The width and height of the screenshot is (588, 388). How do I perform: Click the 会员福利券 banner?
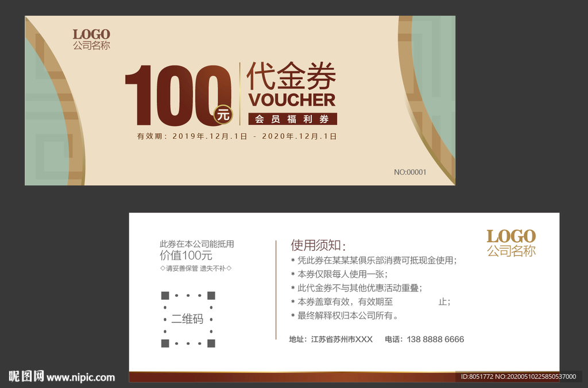point(292,119)
